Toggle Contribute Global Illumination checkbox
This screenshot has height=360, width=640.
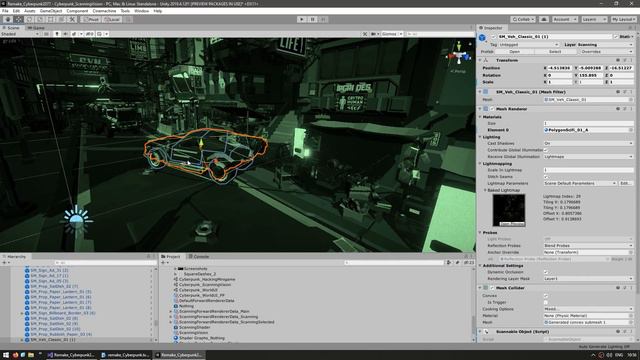546,150
